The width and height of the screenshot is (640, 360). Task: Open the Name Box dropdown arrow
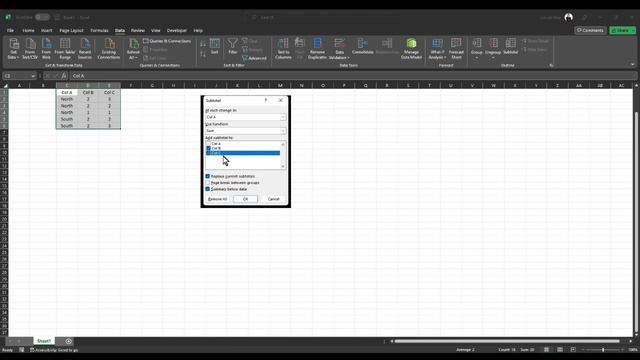pos(33,76)
